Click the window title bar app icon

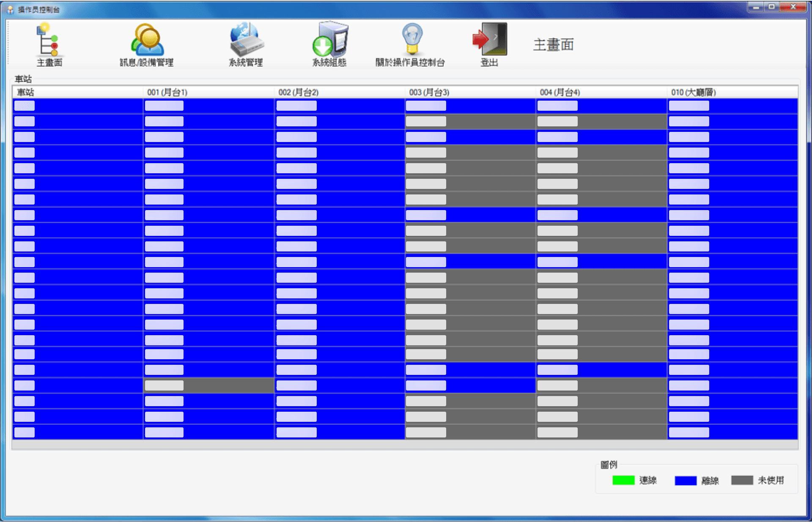click(x=10, y=9)
